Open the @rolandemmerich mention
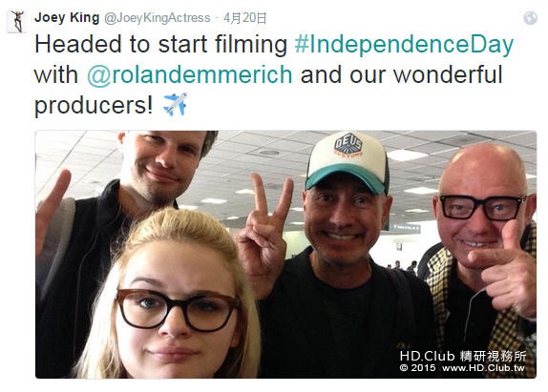 189,74
